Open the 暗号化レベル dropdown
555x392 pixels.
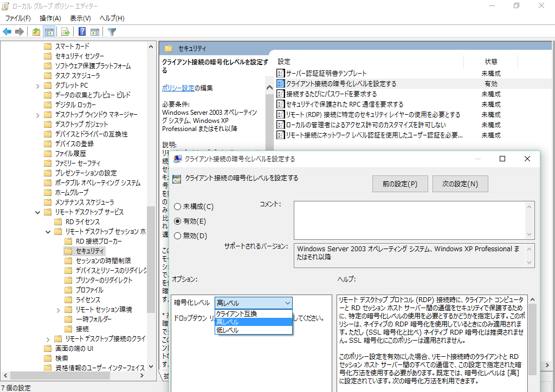pyautogui.click(x=288, y=303)
